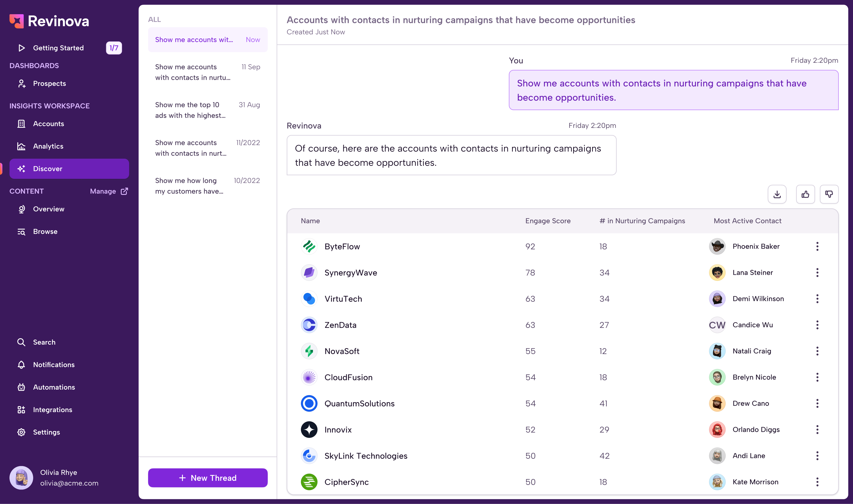853x504 pixels.
Task: Open the three-dot menu for ByteFlow
Action: coord(817,246)
